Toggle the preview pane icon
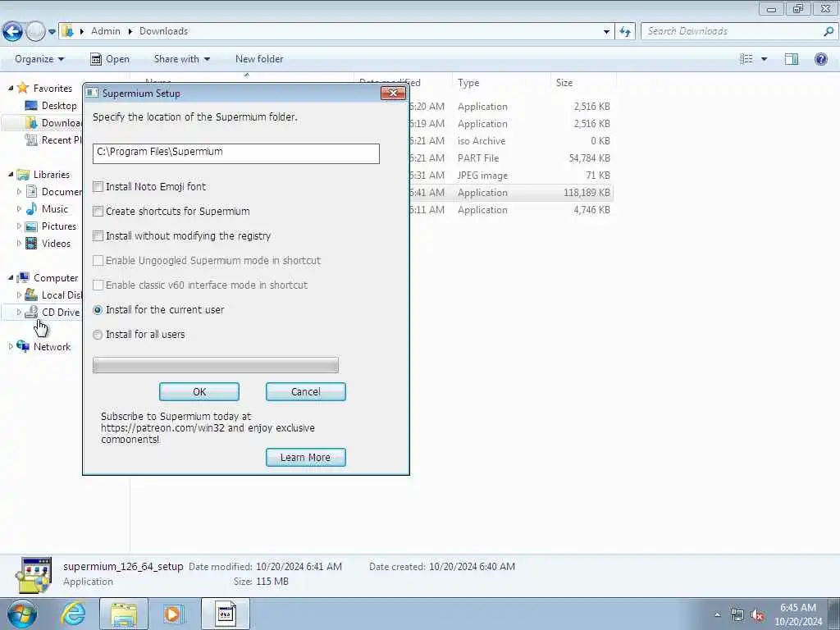Screen dimensions: 840x630 [x=792, y=59]
